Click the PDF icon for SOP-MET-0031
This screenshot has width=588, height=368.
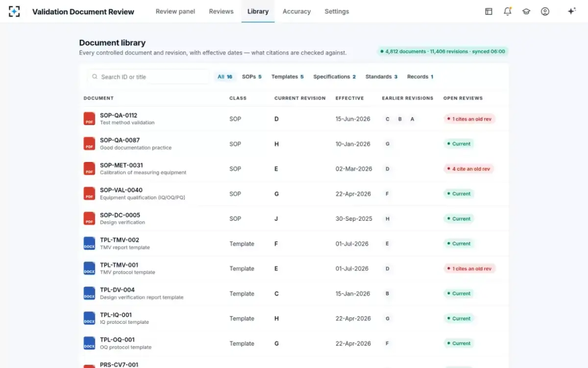click(89, 169)
